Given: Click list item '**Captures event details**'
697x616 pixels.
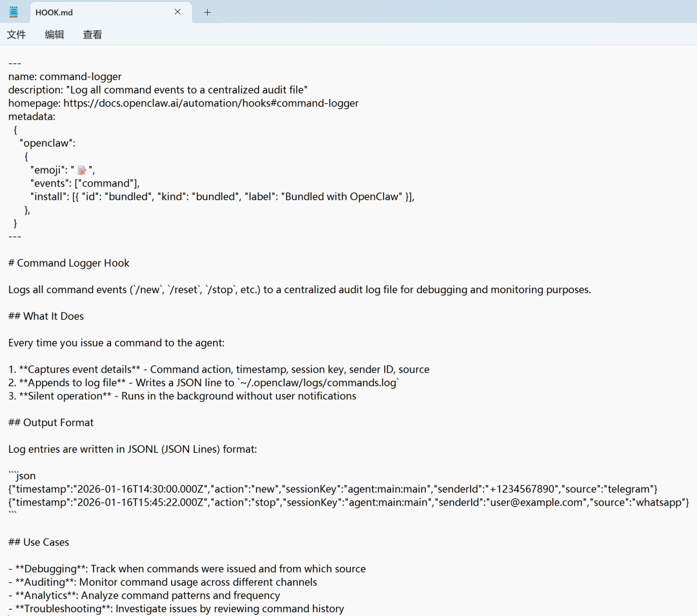Looking at the screenshot, I should coord(219,369).
